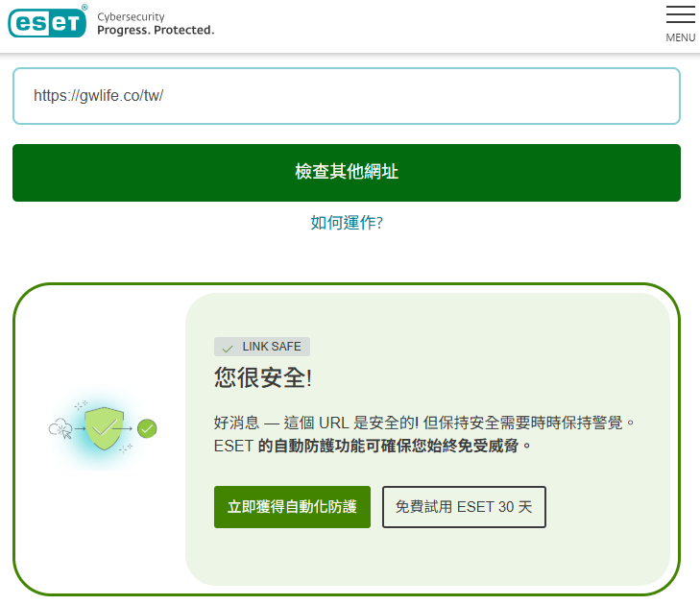Viewport: 700px width, 605px height.
Task: Click the shield checkmark illustration
Action: click(104, 428)
